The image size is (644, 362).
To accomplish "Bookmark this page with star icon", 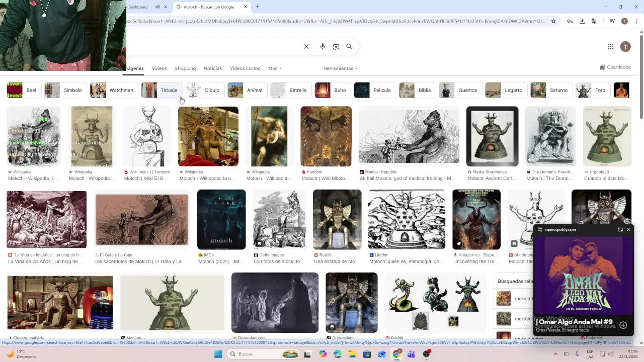I will 553,21.
